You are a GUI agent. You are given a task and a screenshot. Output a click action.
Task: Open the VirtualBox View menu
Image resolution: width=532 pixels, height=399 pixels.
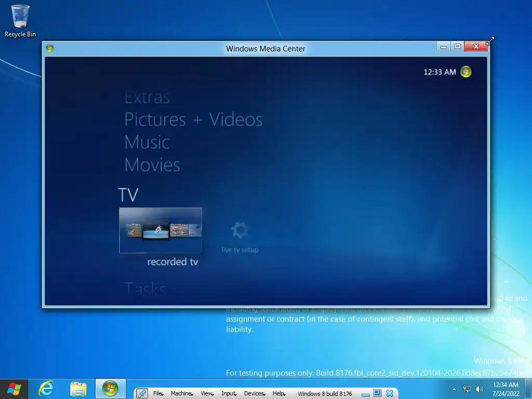207,394
